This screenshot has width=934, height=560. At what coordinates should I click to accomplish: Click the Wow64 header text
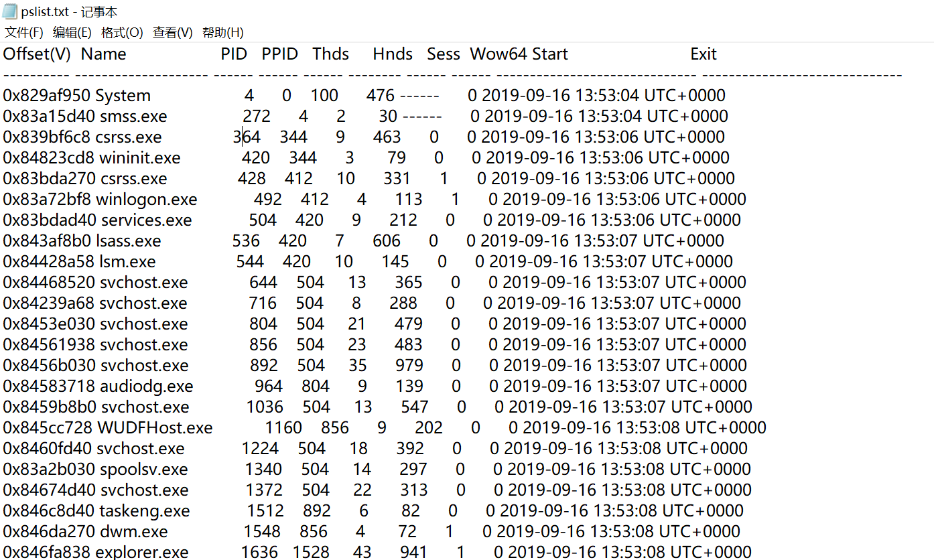[500, 54]
